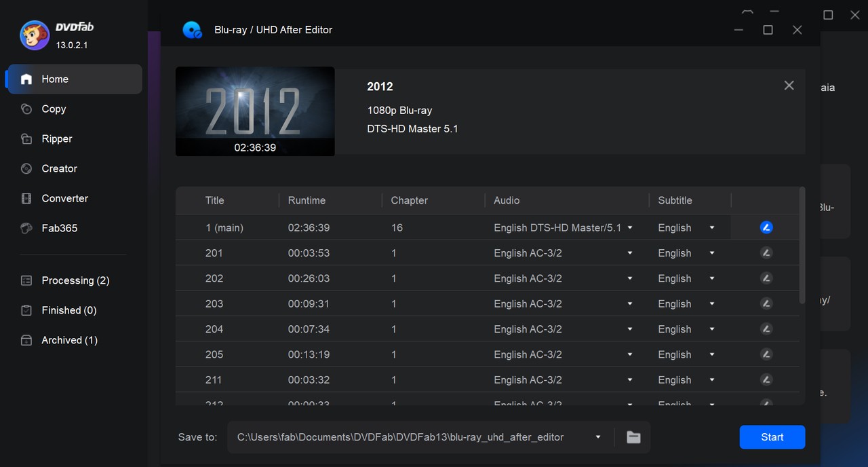Viewport: 868px width, 467px height.
Task: Click the Start button
Action: click(x=772, y=437)
